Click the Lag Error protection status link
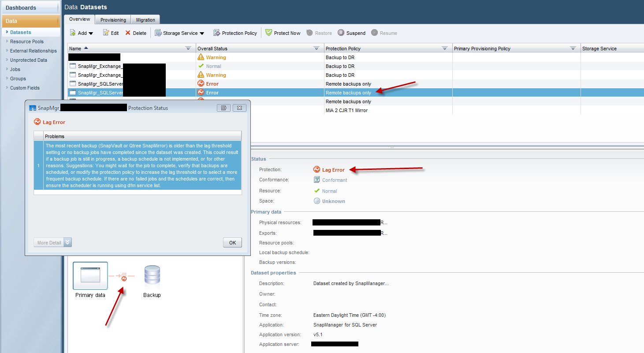The image size is (644, 353). point(333,170)
